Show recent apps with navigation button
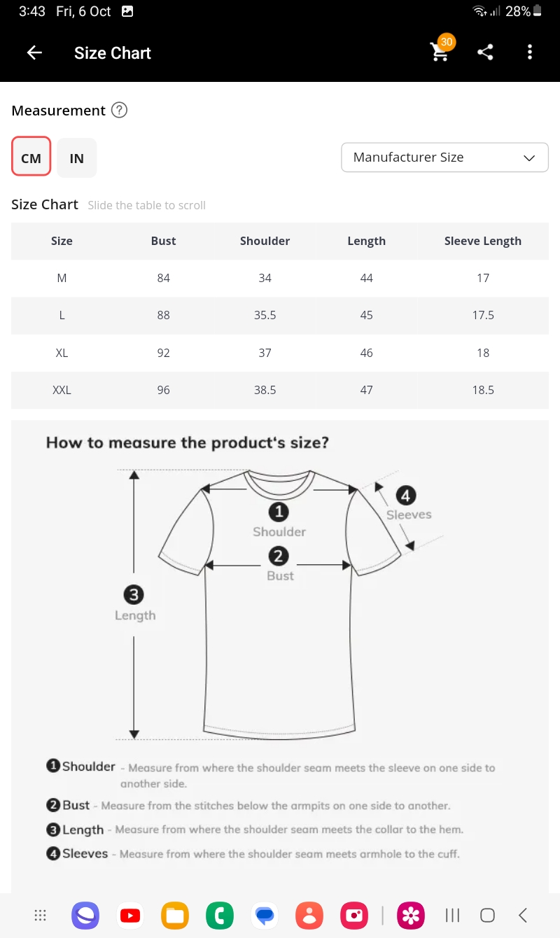Image resolution: width=560 pixels, height=938 pixels. point(453,915)
